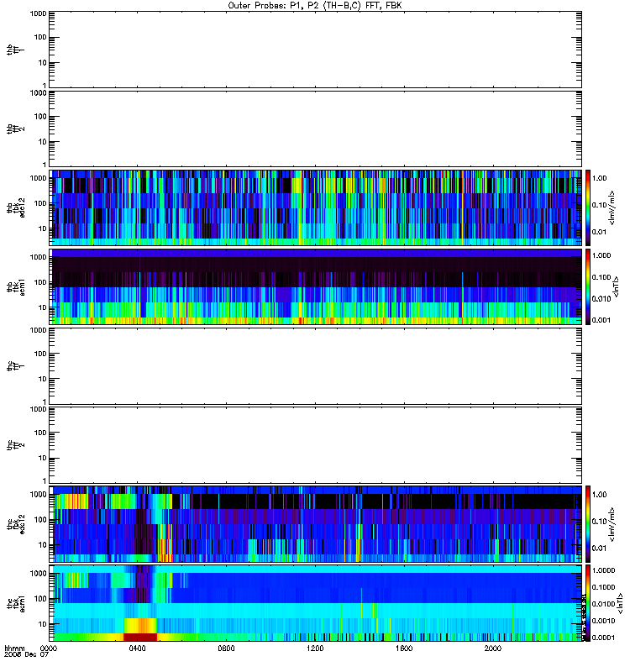Click the '<|mV/m|>' unit label beside thb edc12
The height and width of the screenshot is (672, 630).
[612, 207]
